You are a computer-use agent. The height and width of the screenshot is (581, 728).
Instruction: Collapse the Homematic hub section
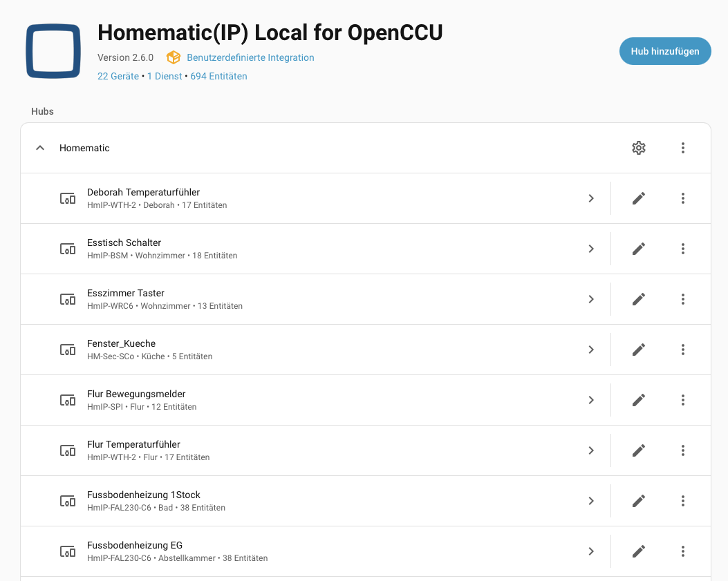(x=40, y=148)
